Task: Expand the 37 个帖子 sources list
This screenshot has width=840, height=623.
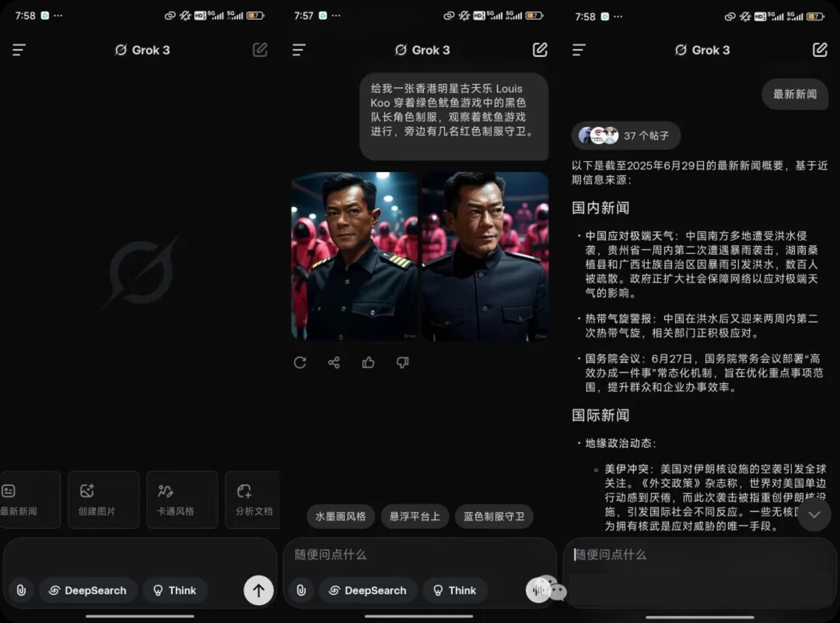Action: coord(626,135)
